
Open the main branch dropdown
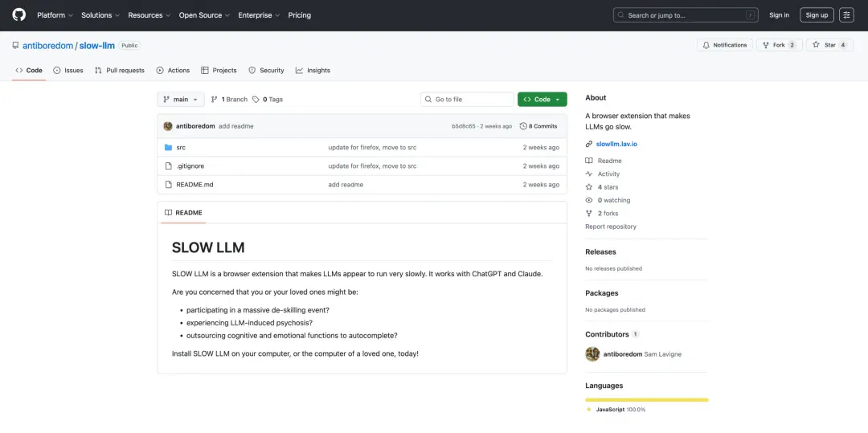click(x=181, y=100)
